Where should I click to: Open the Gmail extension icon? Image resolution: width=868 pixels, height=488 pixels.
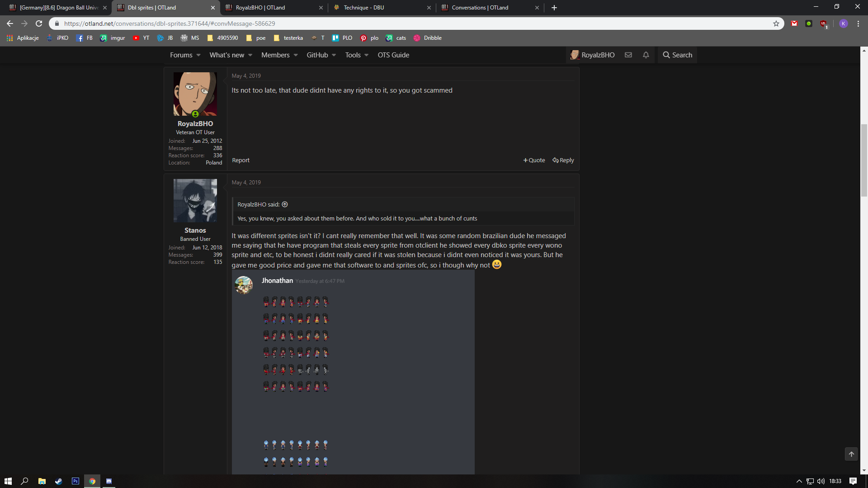click(794, 23)
